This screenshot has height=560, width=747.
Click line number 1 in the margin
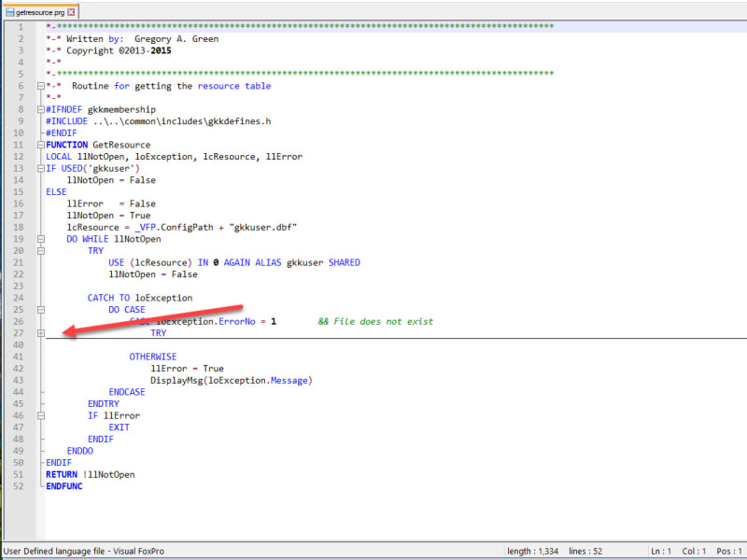(20, 27)
